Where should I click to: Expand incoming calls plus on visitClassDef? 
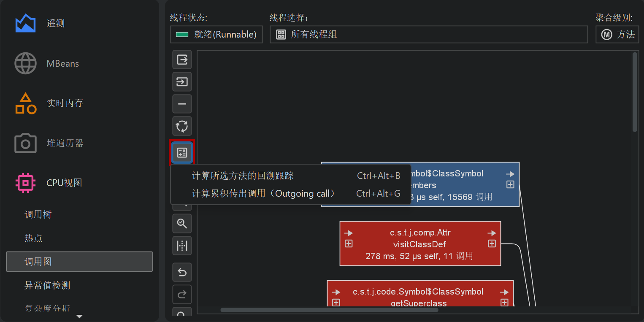tap(349, 244)
